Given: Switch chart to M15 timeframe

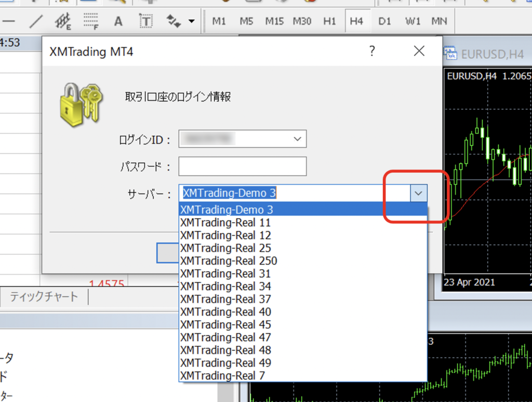Looking at the screenshot, I should click(x=274, y=21).
